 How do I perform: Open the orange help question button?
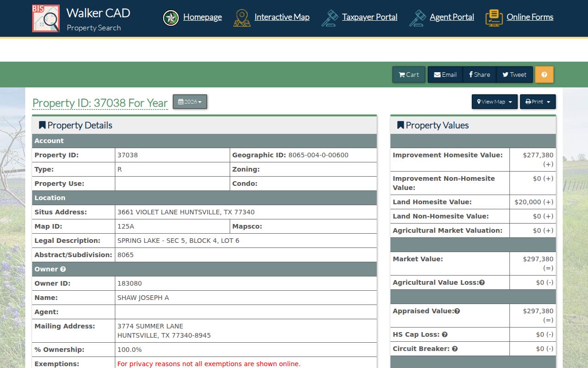544,75
